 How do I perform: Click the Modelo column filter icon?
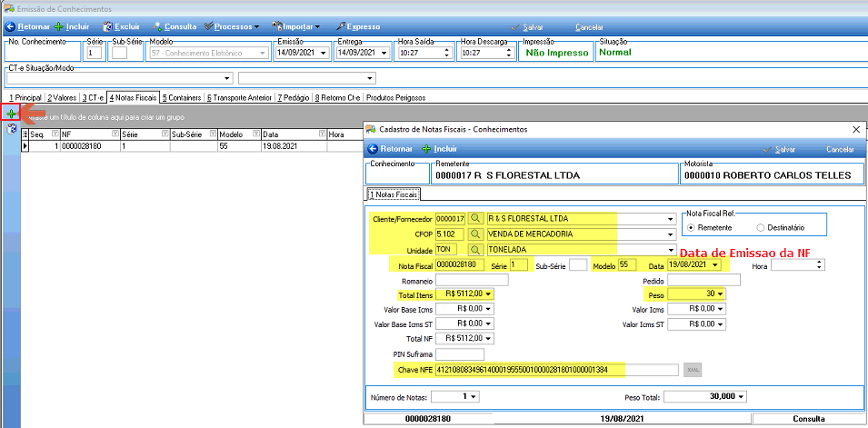tap(256, 134)
